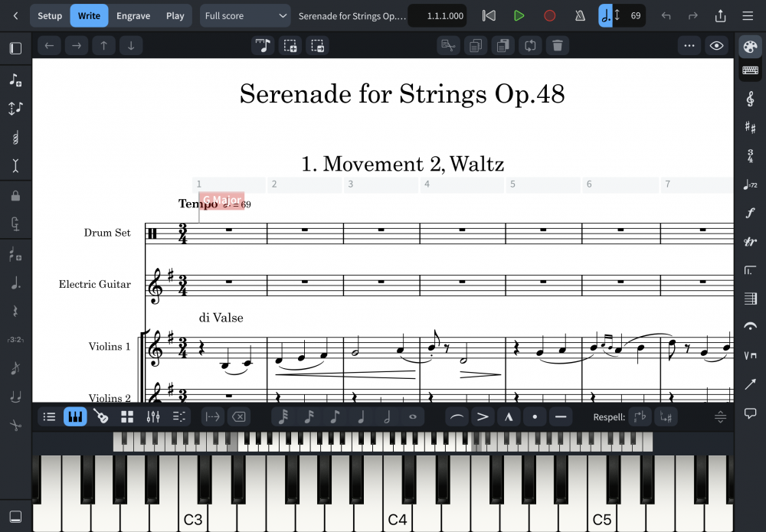Image resolution: width=766 pixels, height=532 pixels.
Task: Open the Lines arrow panel
Action: click(x=750, y=384)
